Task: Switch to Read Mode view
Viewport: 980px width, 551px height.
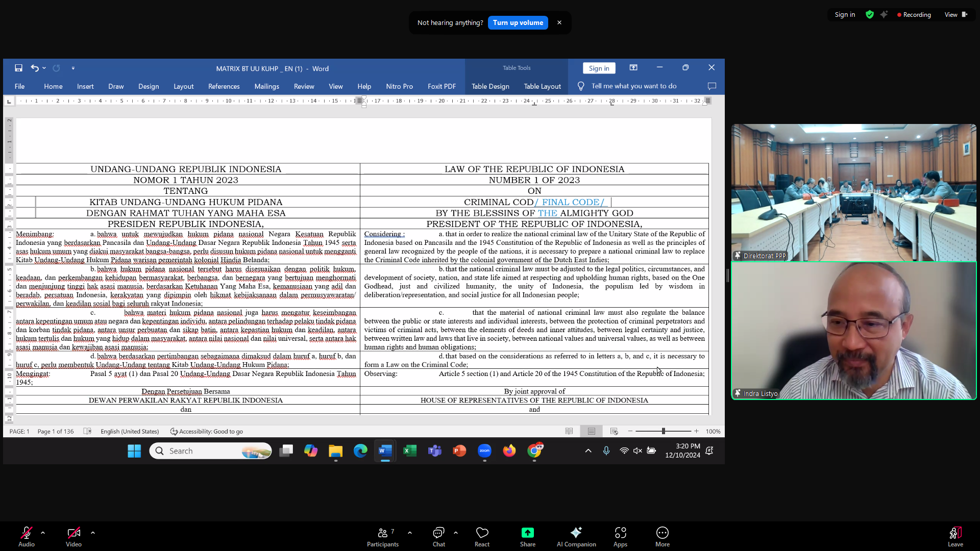Action: 569,431
